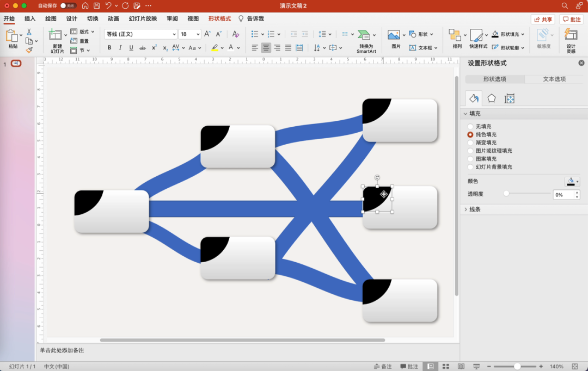Click the Comments (批注) button at top right
588x371 pixels.
(x=572, y=20)
